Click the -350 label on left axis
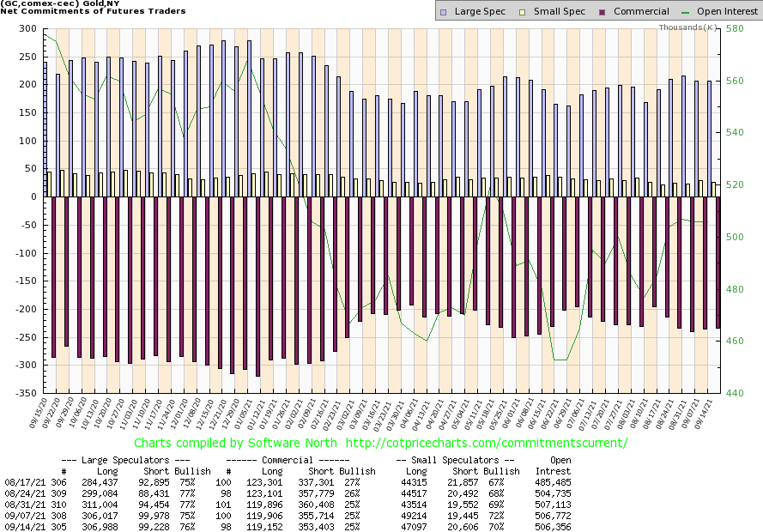The height and width of the screenshot is (532, 763). (x=24, y=393)
